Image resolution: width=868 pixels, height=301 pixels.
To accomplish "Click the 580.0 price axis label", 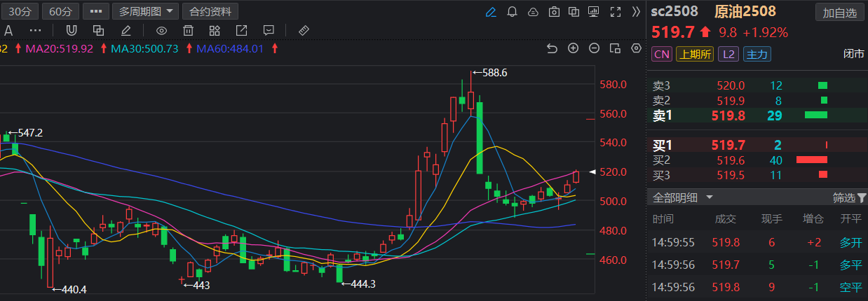I will coord(613,85).
